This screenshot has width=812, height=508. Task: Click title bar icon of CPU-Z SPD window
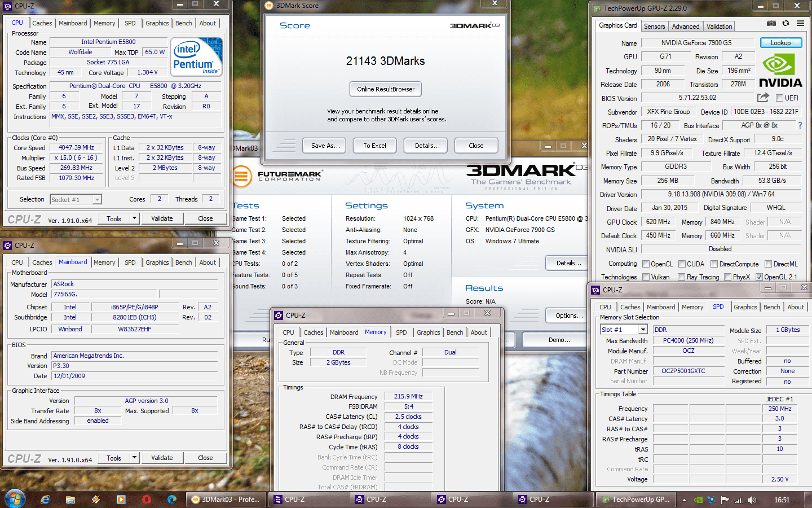click(595, 290)
